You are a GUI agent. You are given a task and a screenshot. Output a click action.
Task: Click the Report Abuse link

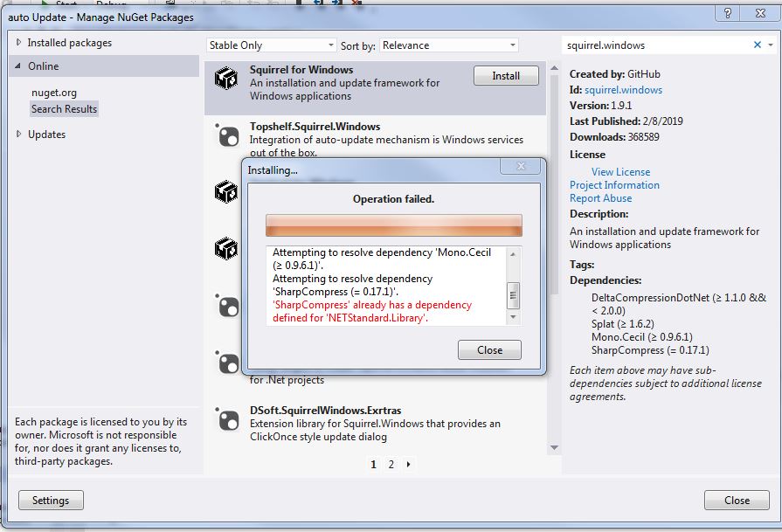[x=600, y=198]
